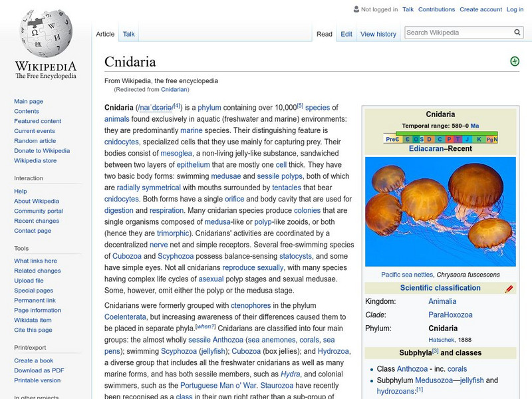Screen dimensions: 532x399
Task: Select the Edit tab
Action: (346, 33)
